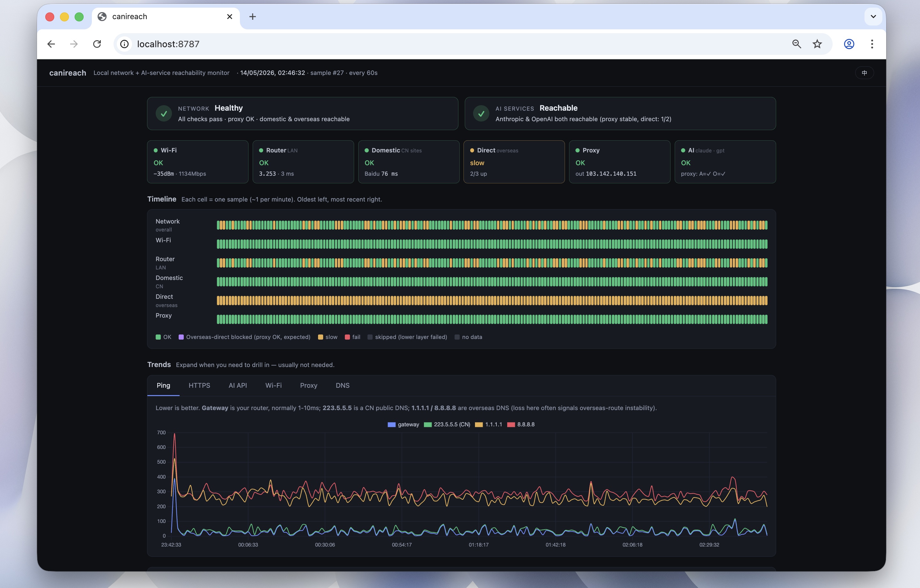Click the ping spike peak near 700 ms
Image resolution: width=920 pixels, height=588 pixels.
coord(174,434)
